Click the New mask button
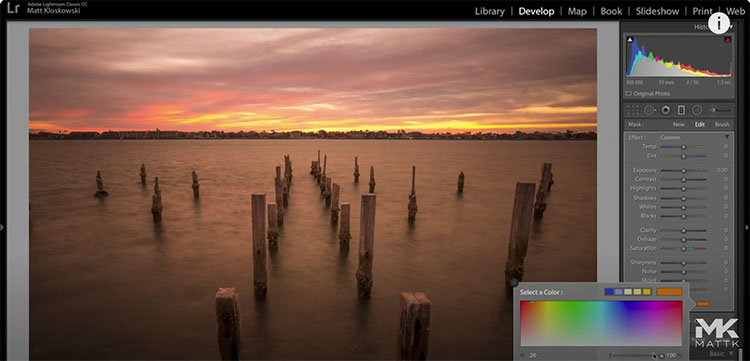The width and height of the screenshot is (750, 361). pos(679,124)
